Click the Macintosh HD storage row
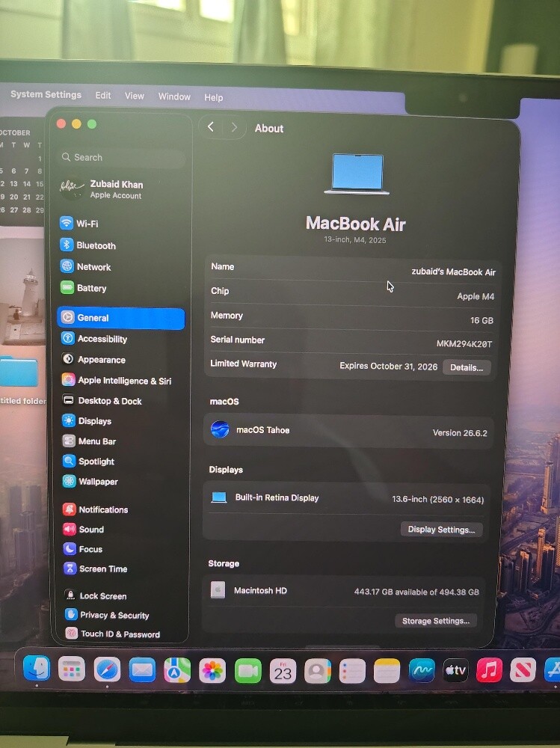The width and height of the screenshot is (560, 748). [x=344, y=591]
